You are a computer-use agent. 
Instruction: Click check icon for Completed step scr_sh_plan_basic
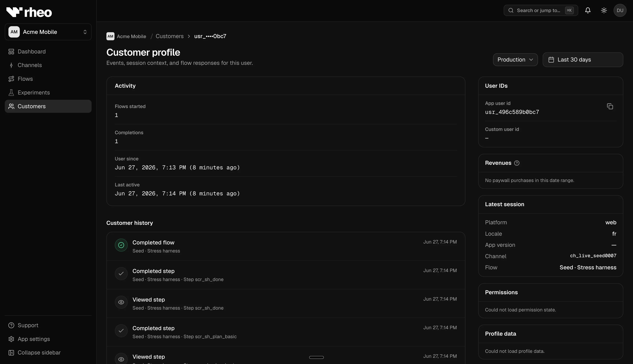[x=121, y=331]
